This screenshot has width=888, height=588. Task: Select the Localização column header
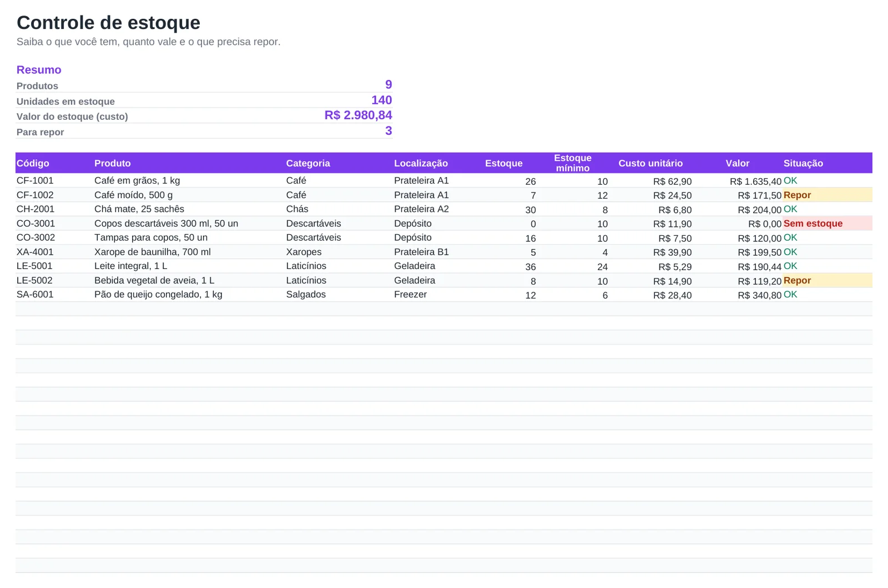pos(421,163)
